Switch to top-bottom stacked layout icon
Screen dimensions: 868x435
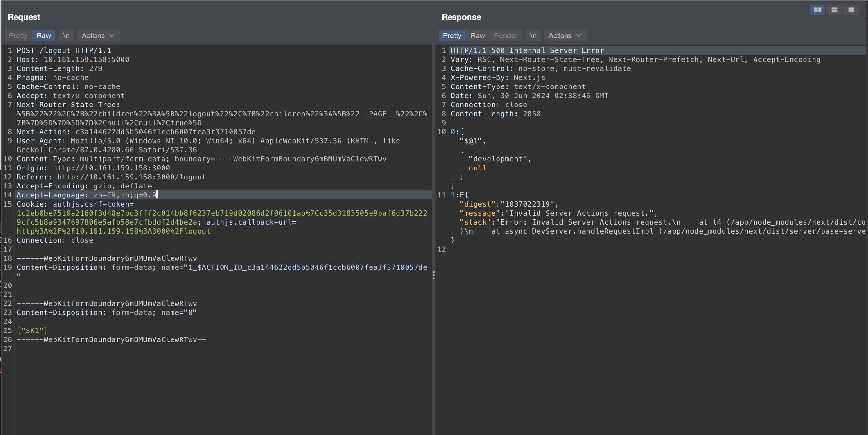pos(834,10)
